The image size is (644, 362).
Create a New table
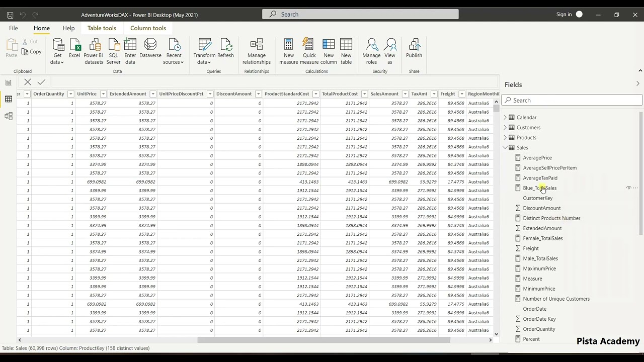346,52
